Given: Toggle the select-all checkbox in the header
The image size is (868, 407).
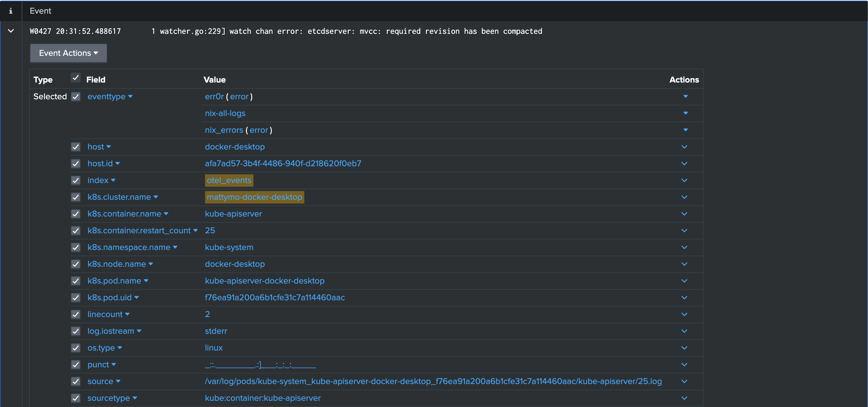Looking at the screenshot, I should pos(76,78).
